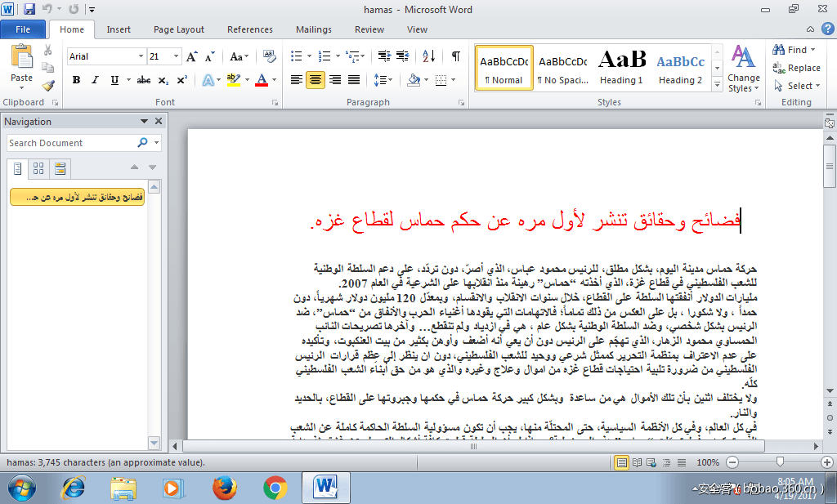Apply bullet list formatting
This screenshot has width=837, height=504.
[297, 56]
